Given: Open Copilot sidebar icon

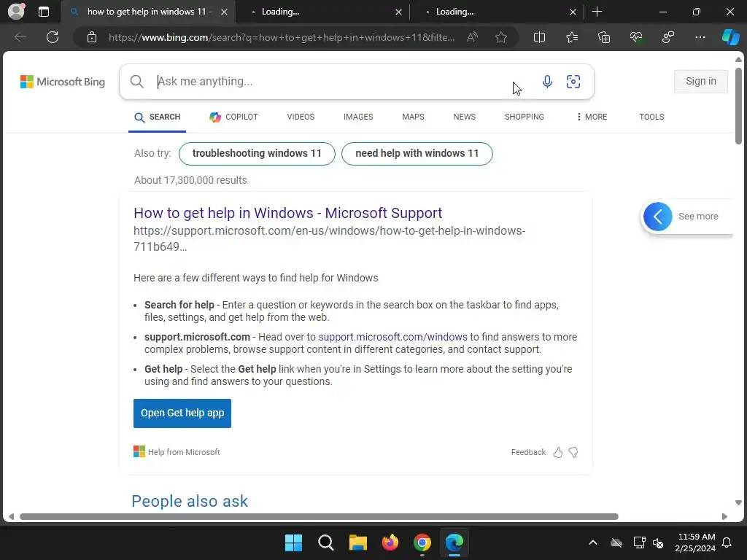Looking at the screenshot, I should [731, 37].
